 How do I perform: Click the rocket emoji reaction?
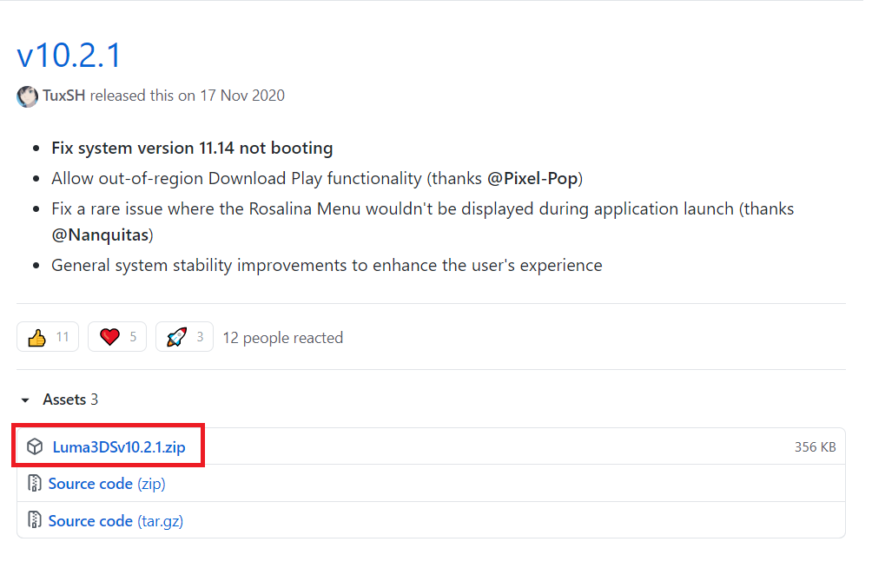176,338
